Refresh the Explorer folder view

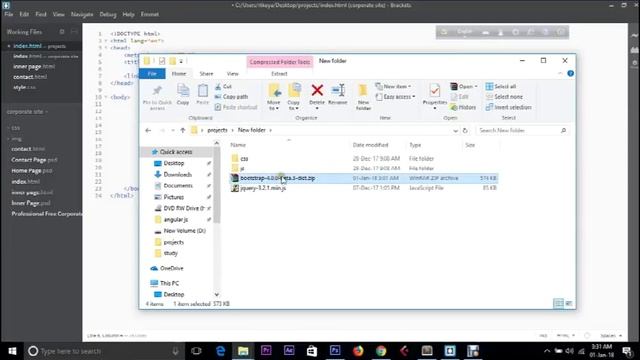tap(465, 131)
